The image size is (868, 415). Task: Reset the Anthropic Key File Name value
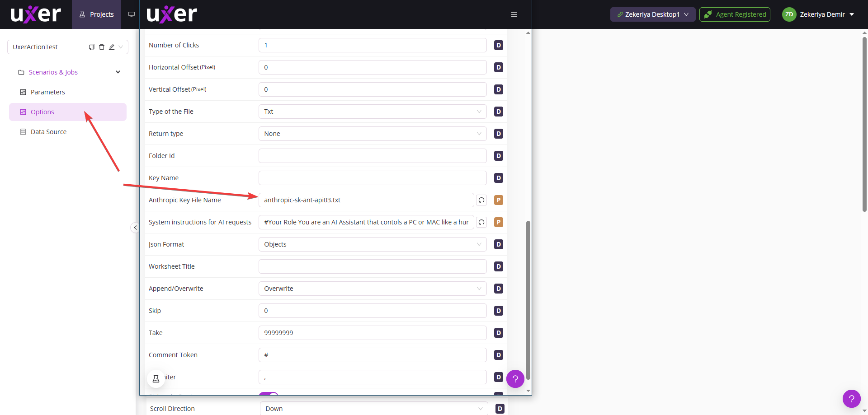[x=481, y=200]
